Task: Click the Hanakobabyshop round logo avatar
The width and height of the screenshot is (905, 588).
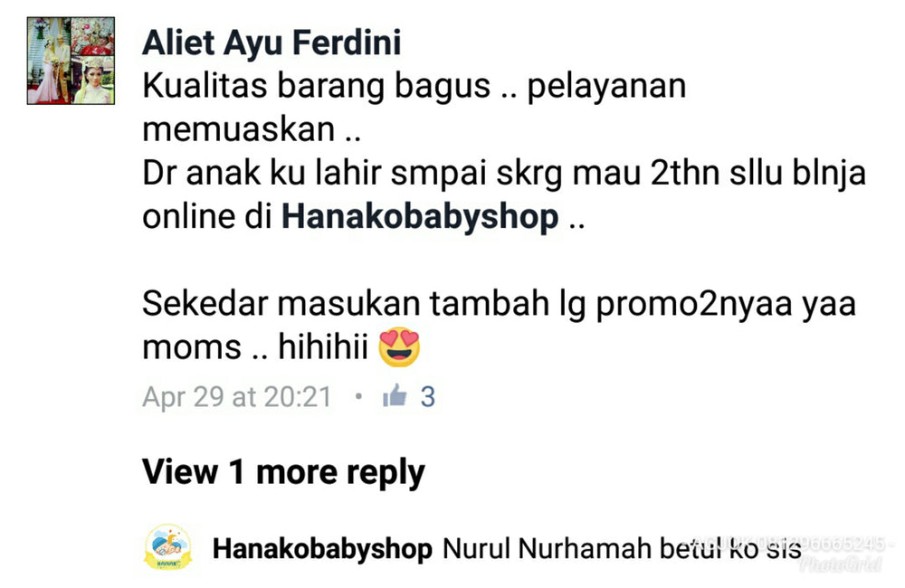Action: pos(167,547)
